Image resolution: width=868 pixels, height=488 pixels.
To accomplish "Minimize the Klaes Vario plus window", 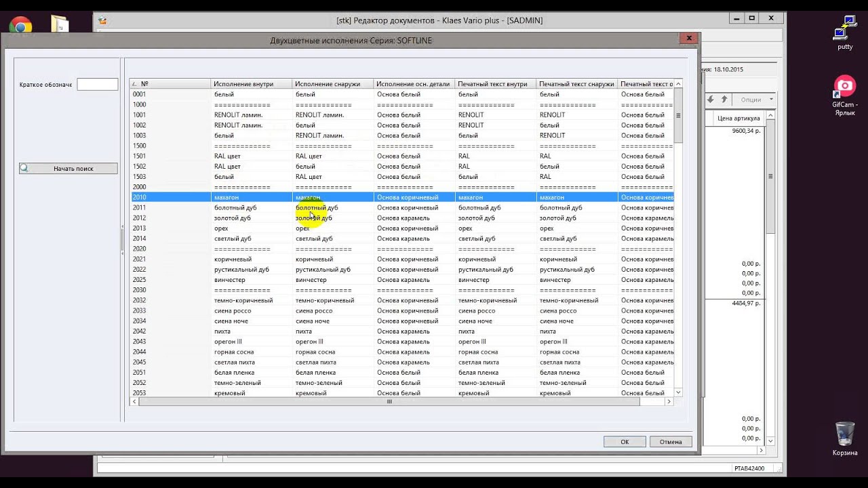I will coord(735,18).
